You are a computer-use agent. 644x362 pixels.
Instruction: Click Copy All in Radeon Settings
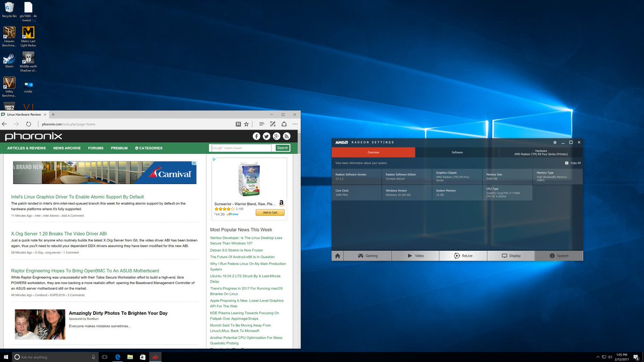click(x=573, y=163)
